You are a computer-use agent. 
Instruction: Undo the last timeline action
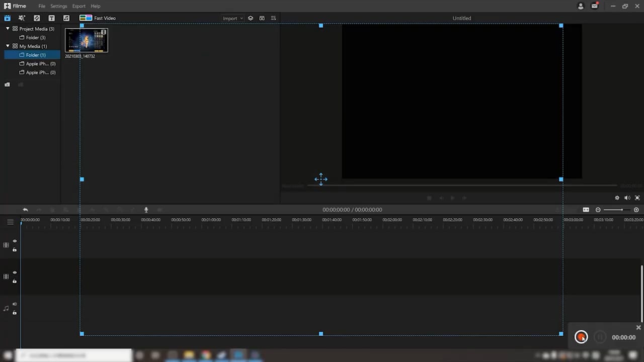25,210
